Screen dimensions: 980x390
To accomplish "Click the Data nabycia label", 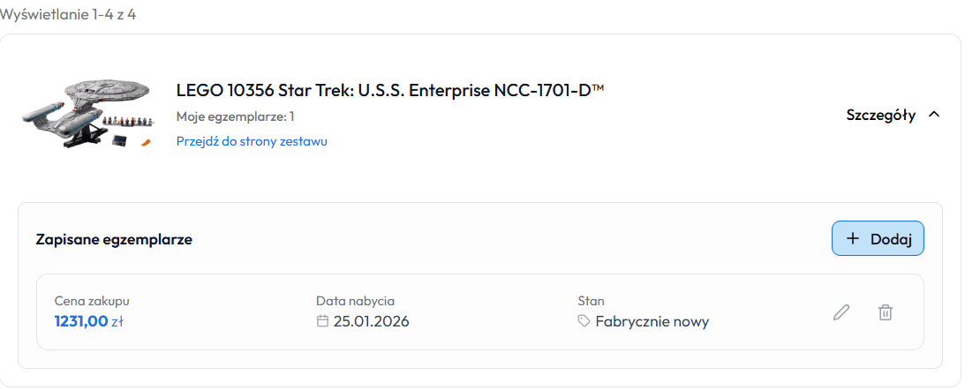I will pos(355,301).
